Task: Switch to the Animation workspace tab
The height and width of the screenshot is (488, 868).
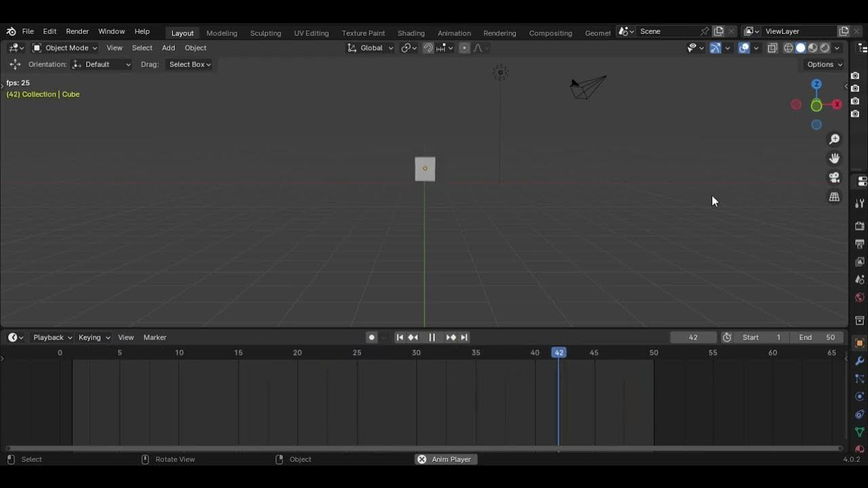Action: pyautogui.click(x=454, y=33)
